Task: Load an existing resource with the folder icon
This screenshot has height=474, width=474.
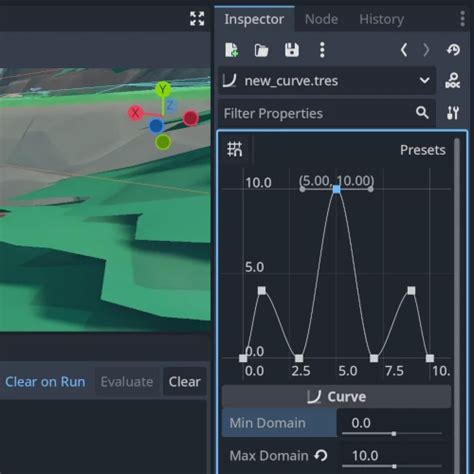Action: (261, 50)
